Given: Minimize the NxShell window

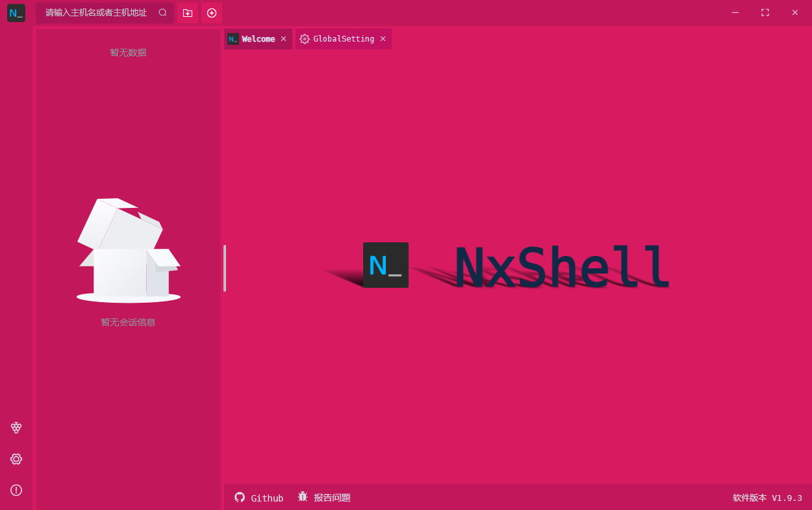Looking at the screenshot, I should coord(735,12).
